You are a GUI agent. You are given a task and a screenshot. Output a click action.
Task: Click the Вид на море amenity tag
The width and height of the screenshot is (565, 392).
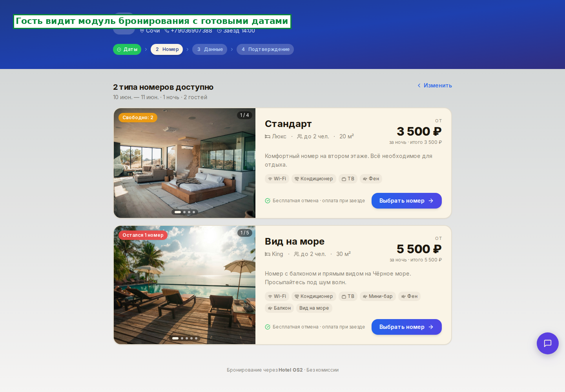(x=314, y=308)
